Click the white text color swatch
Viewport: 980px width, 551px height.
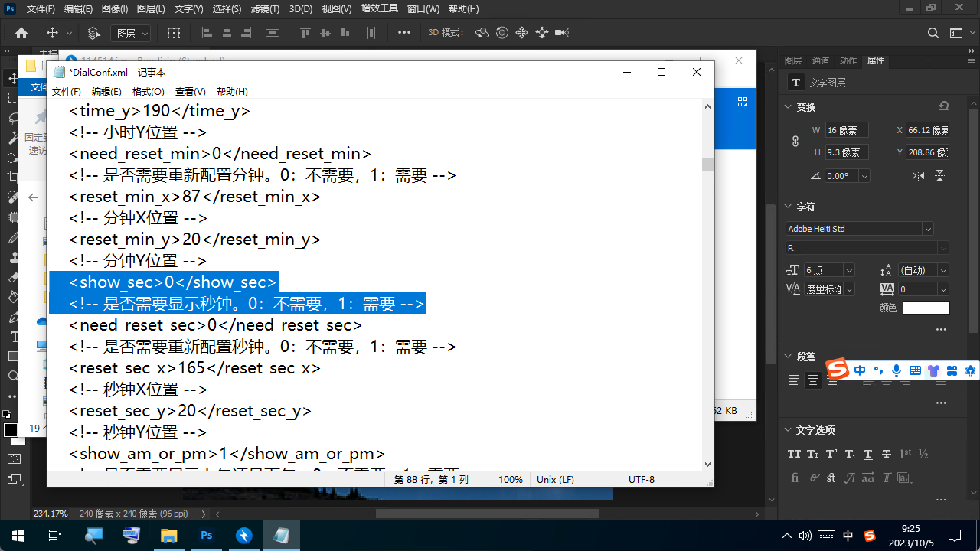click(x=926, y=308)
